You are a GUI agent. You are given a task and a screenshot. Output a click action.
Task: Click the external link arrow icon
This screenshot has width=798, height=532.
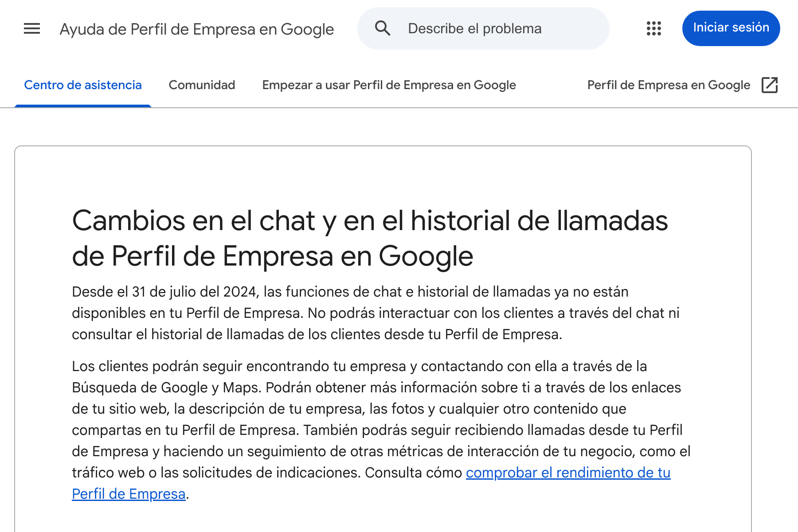(x=770, y=85)
